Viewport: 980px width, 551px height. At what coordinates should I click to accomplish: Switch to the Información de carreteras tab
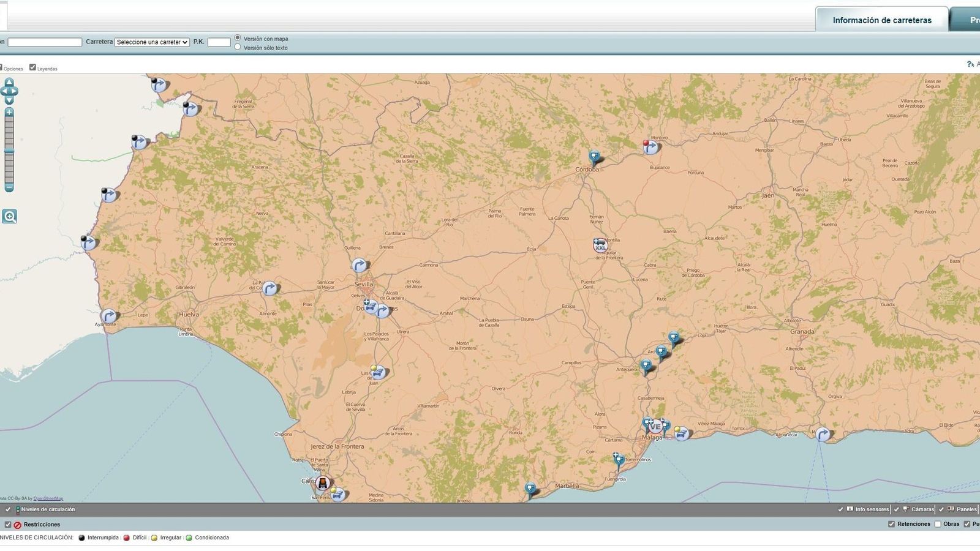pos(881,19)
